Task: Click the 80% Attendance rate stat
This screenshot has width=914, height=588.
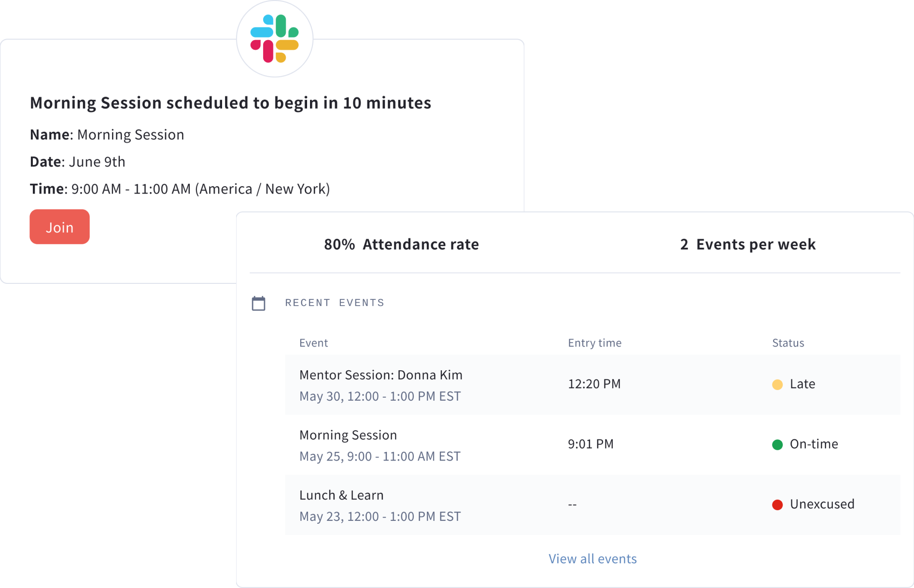Action: click(401, 244)
